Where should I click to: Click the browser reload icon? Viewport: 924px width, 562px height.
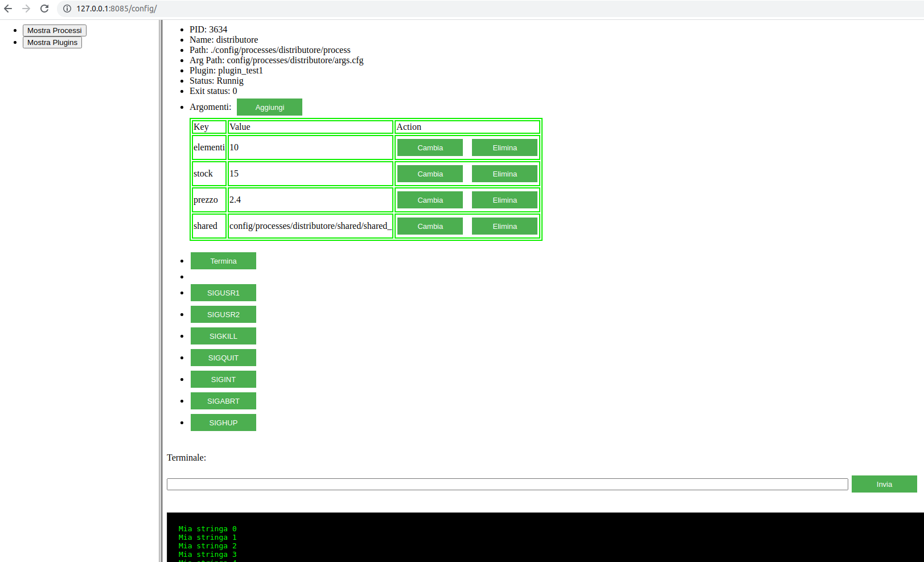[44, 9]
